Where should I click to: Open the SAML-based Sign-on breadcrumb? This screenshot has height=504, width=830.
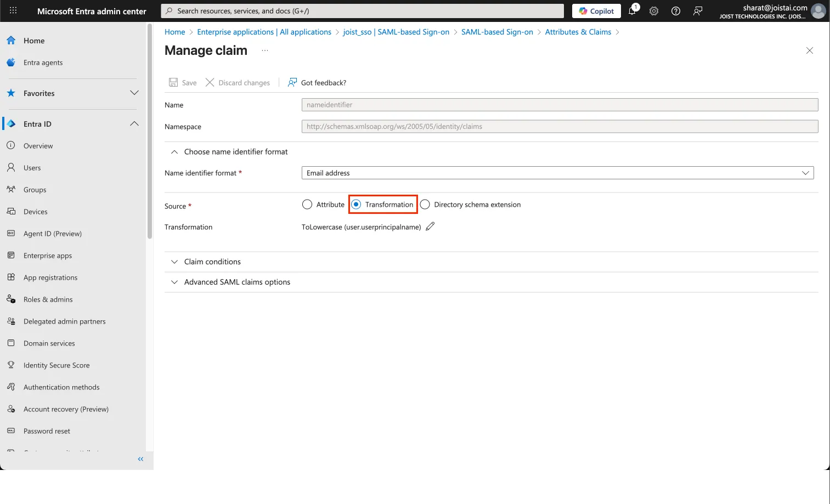tap(497, 32)
